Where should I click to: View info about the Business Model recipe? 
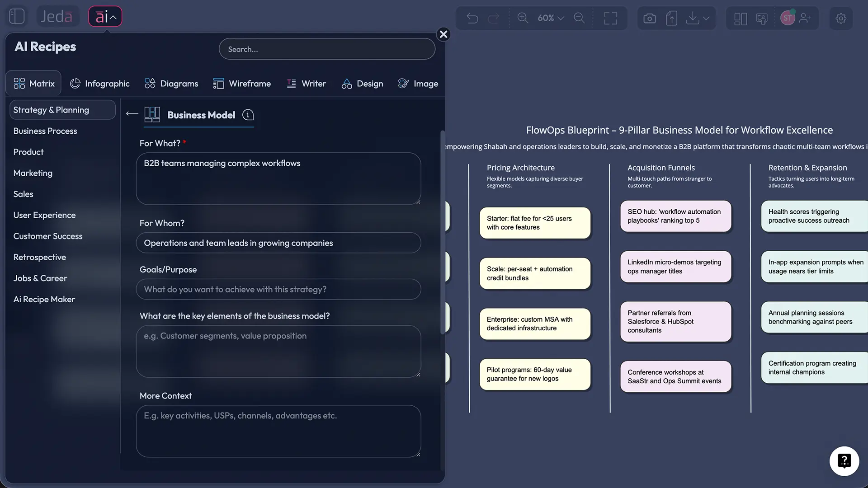(x=248, y=115)
